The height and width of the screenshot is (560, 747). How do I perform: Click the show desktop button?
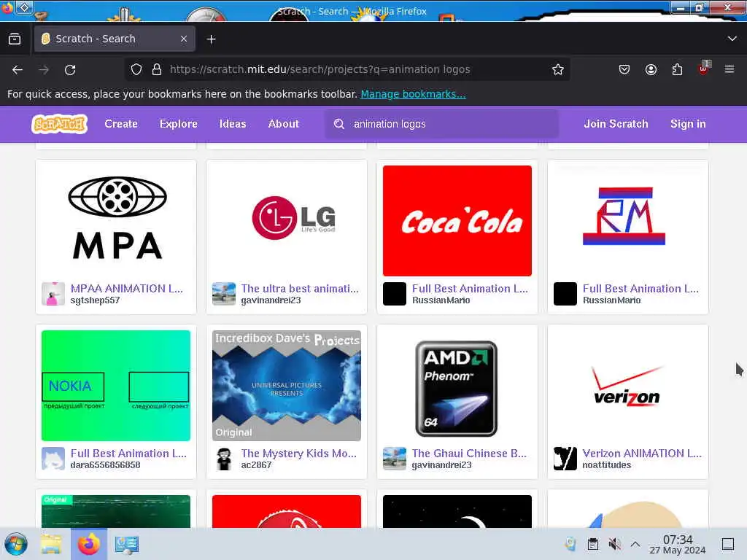pyautogui.click(x=727, y=544)
